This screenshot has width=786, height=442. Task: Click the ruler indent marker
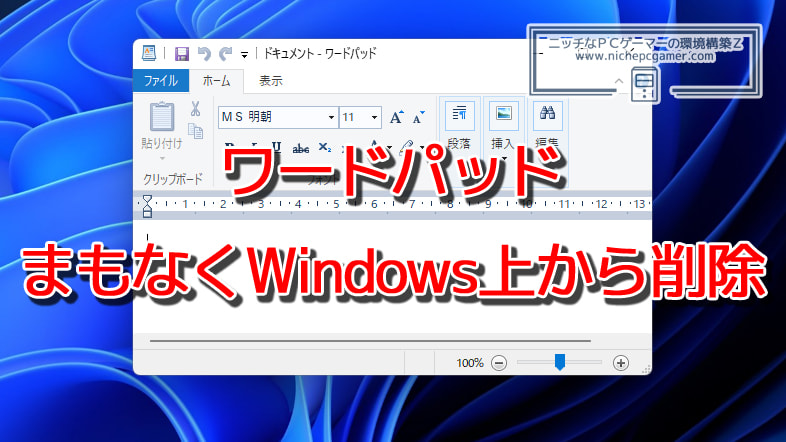point(147,206)
